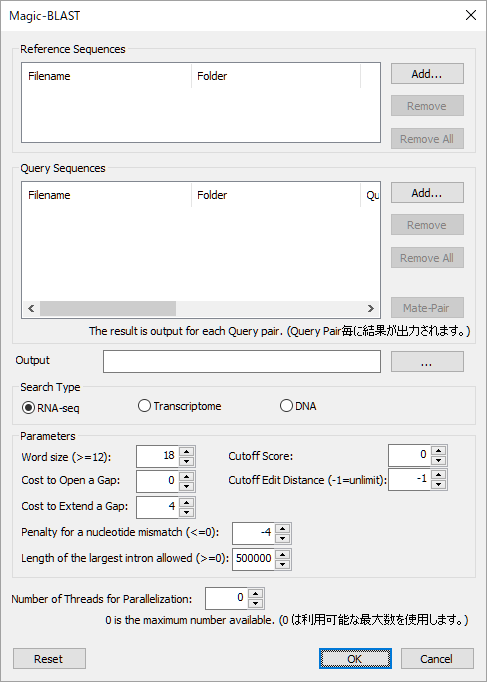Decrease Cutoff Edit Distance value

438,484
